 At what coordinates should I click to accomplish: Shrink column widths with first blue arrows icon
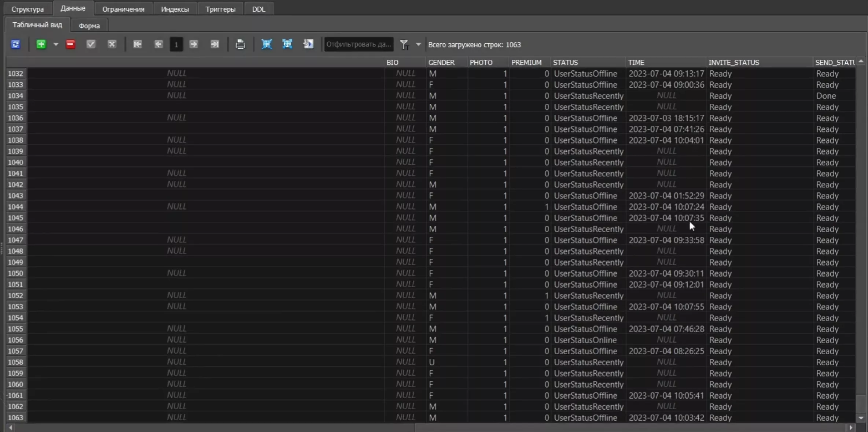tap(266, 44)
